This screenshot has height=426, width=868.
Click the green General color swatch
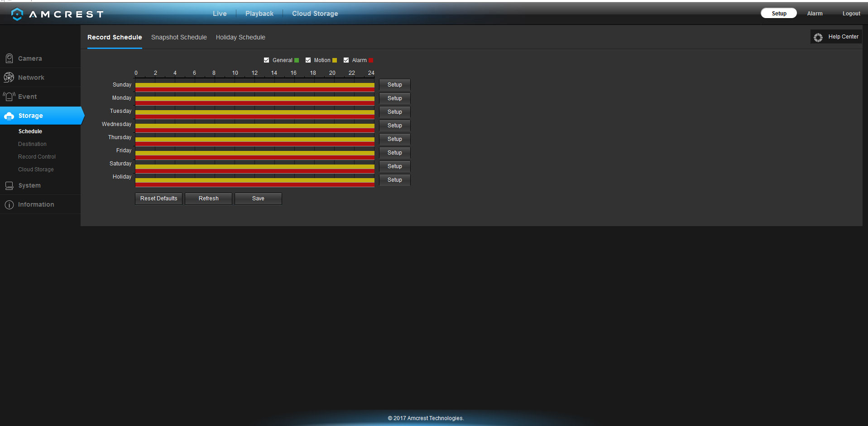click(x=297, y=60)
